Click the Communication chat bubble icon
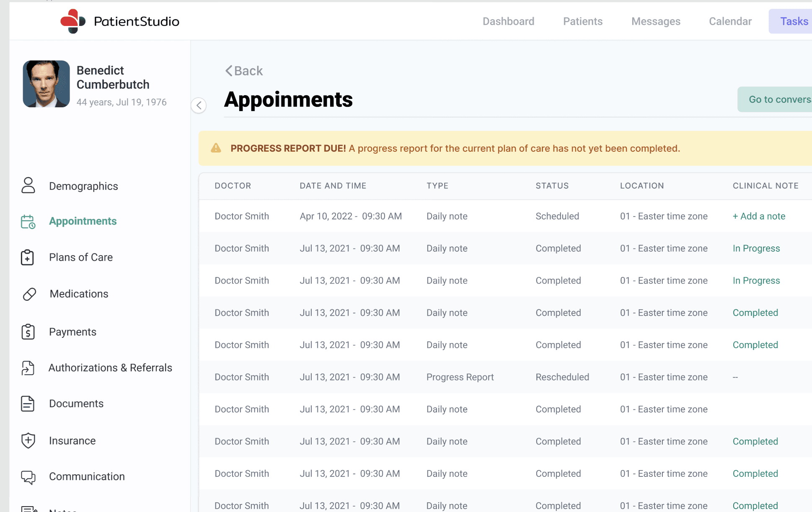The height and width of the screenshot is (512, 812). tap(28, 477)
